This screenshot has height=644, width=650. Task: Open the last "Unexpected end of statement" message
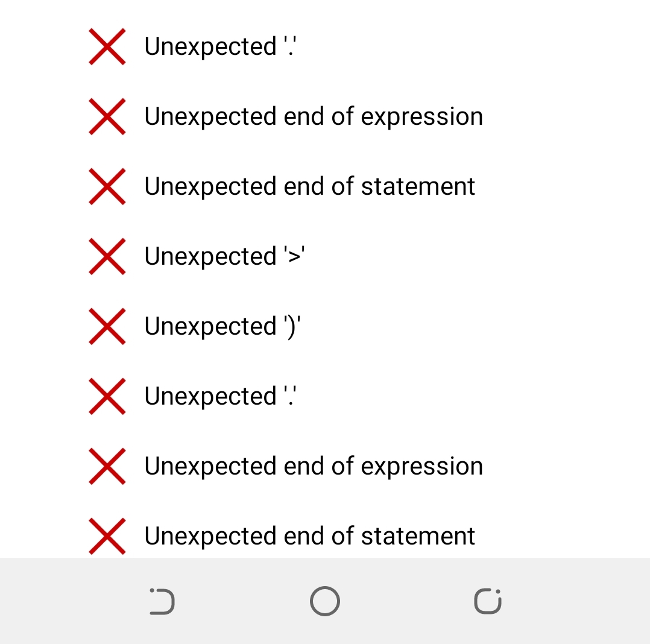click(x=310, y=536)
